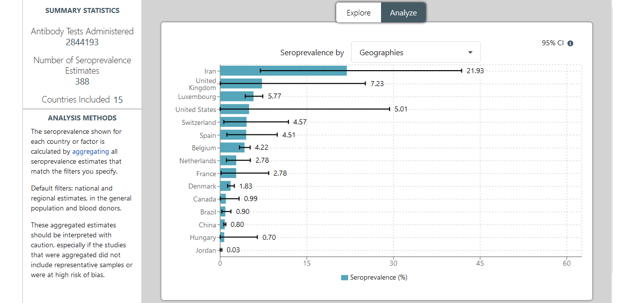Click the Iran seroprevalence bar

283,71
